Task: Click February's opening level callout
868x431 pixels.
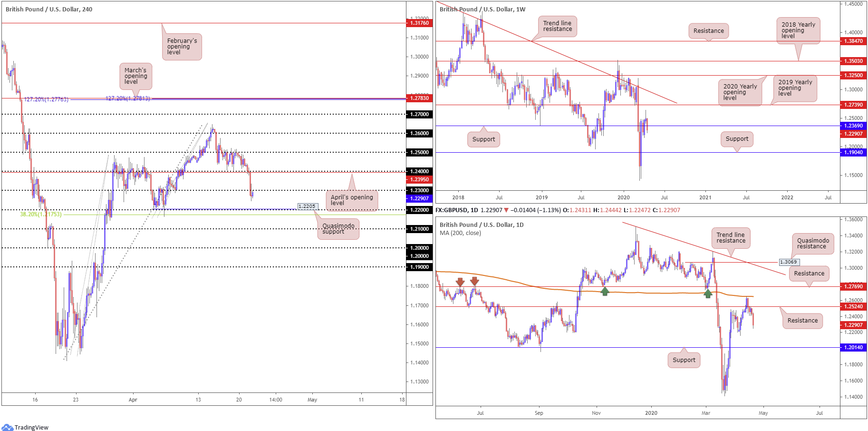Action: pos(182,47)
